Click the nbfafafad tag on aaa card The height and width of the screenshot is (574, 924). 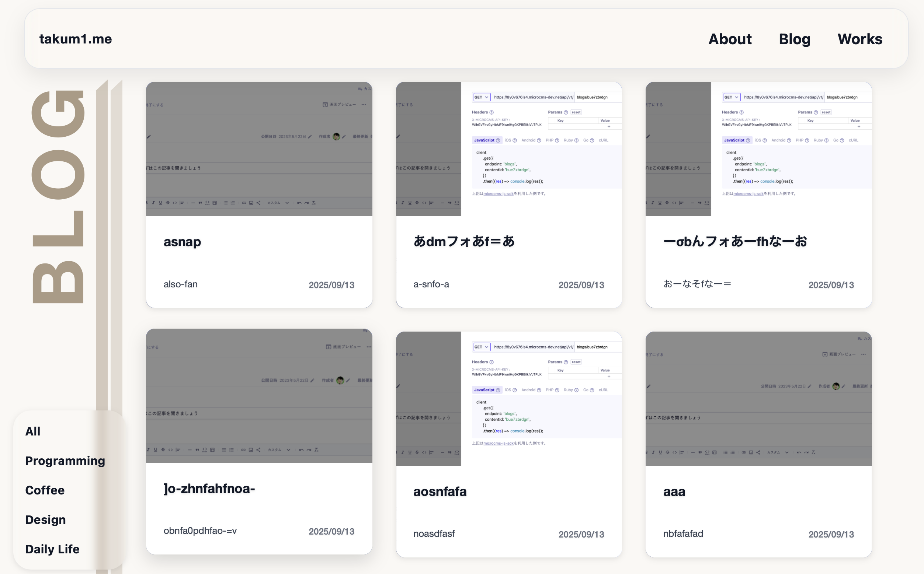(683, 533)
